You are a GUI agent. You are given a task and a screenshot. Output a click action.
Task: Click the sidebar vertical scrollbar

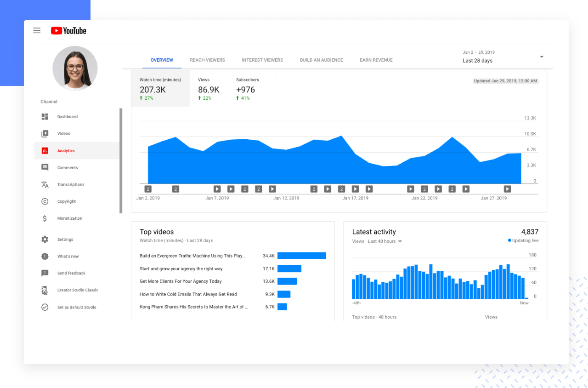point(121,161)
